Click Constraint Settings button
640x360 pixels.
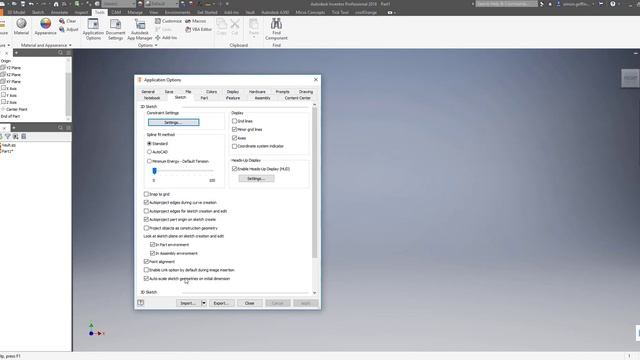pyautogui.click(x=173, y=122)
